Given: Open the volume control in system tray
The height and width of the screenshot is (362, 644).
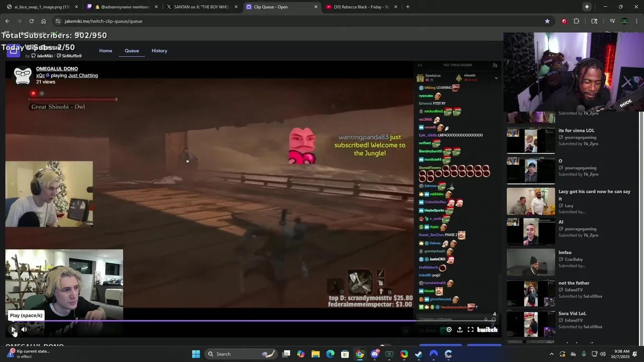Looking at the screenshot, I should [x=603, y=354].
